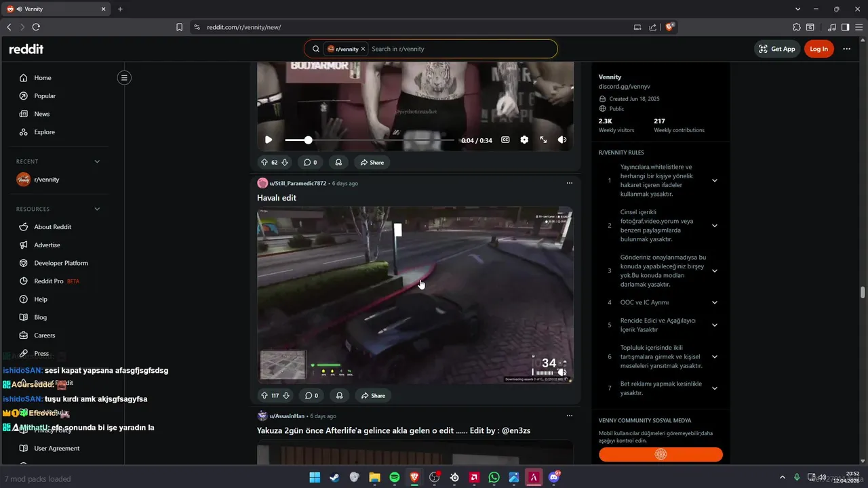Mute the top video's audio
This screenshot has height=488, width=868.
pos(562,140)
